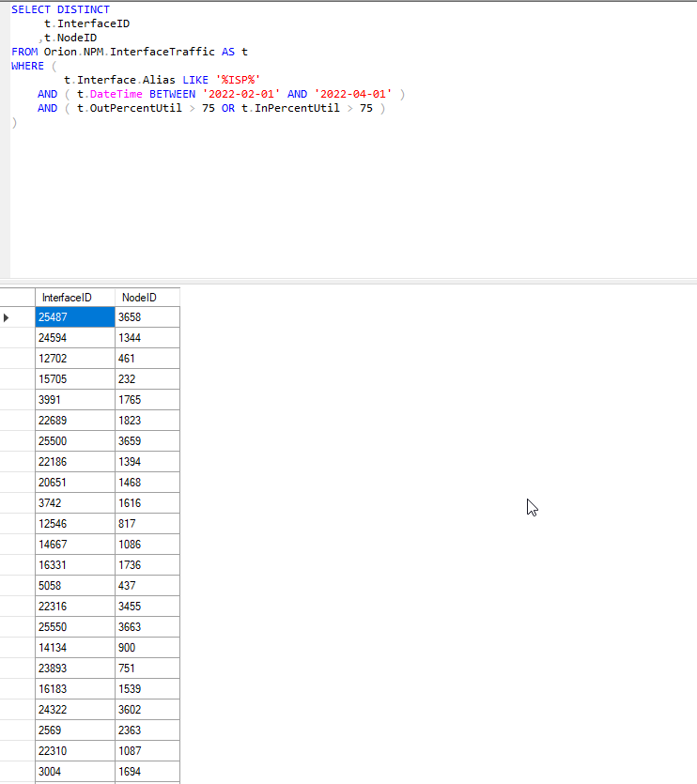
Task: Select InterfaceID cell 3991
Action: click(75, 400)
